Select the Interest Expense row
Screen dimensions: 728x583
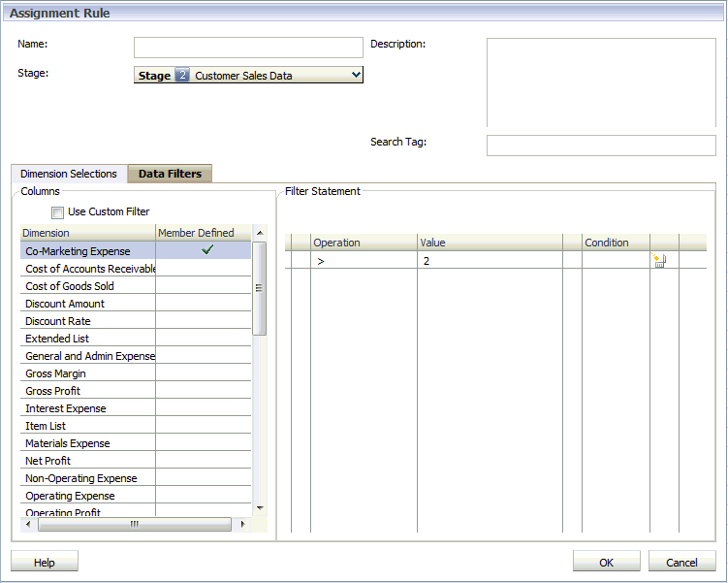coord(136,408)
